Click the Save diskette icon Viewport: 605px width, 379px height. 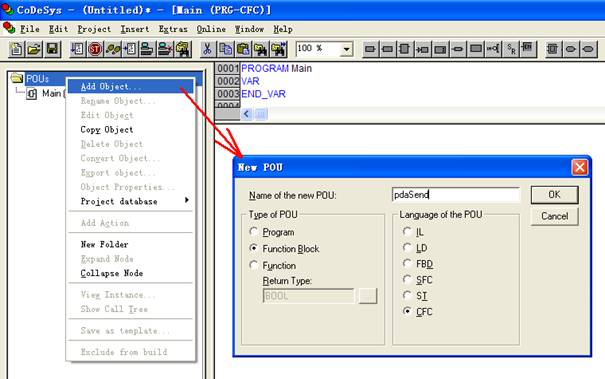[x=52, y=49]
